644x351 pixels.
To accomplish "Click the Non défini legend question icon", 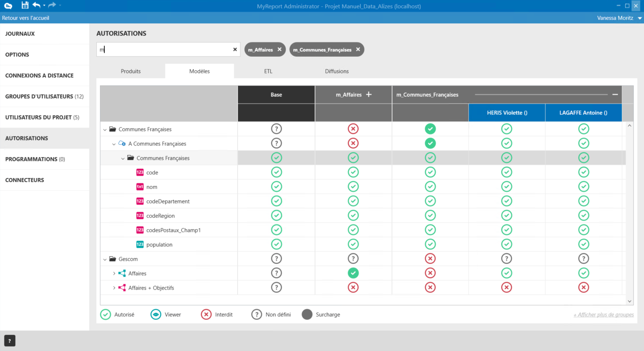I will click(x=257, y=315).
